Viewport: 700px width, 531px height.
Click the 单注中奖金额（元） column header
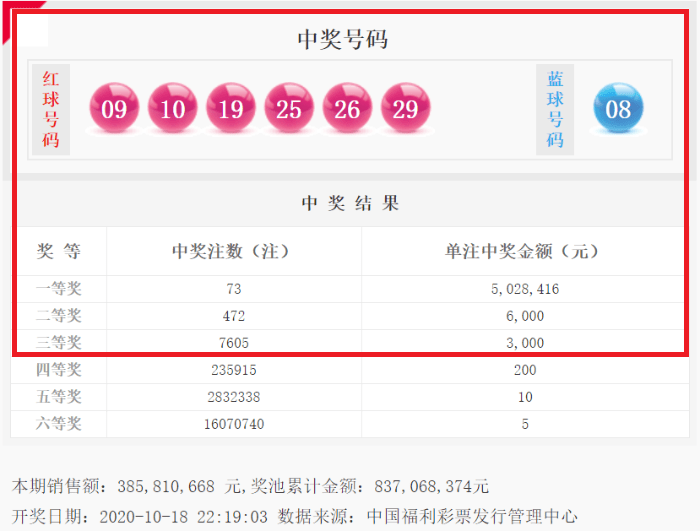click(523, 251)
